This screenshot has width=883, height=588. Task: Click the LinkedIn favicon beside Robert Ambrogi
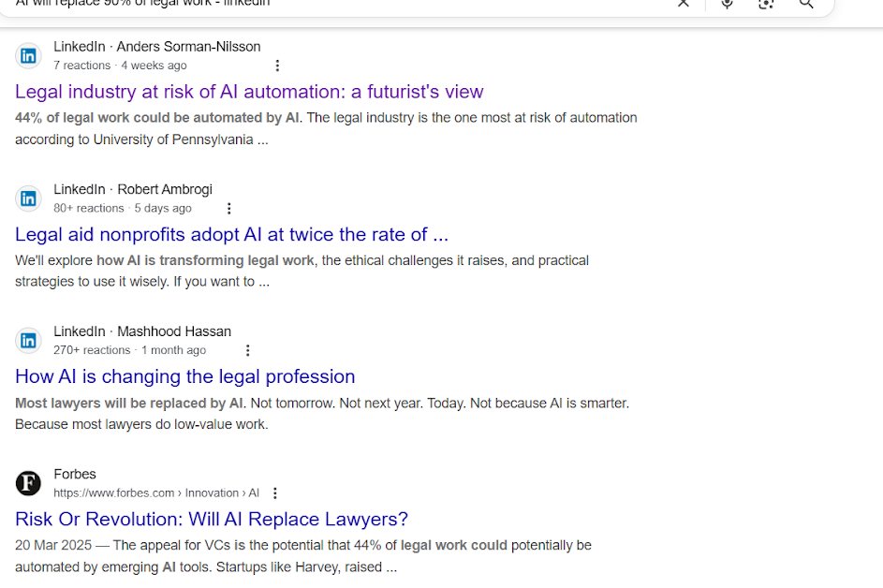coord(29,198)
